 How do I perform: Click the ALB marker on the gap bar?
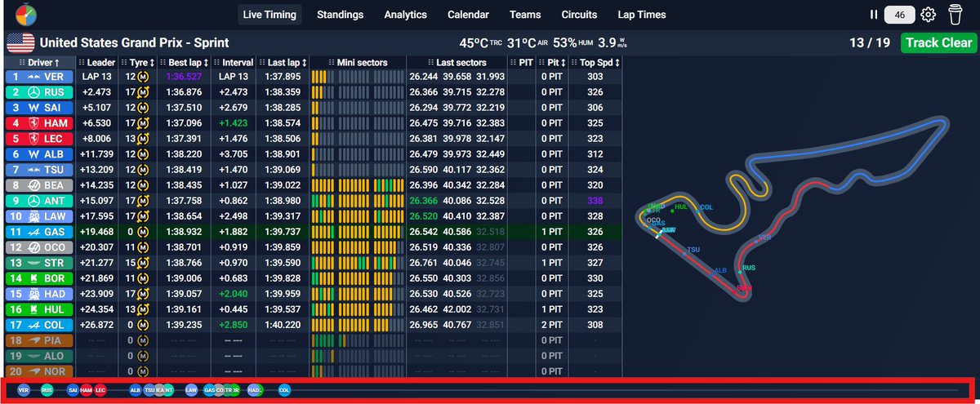(136, 390)
